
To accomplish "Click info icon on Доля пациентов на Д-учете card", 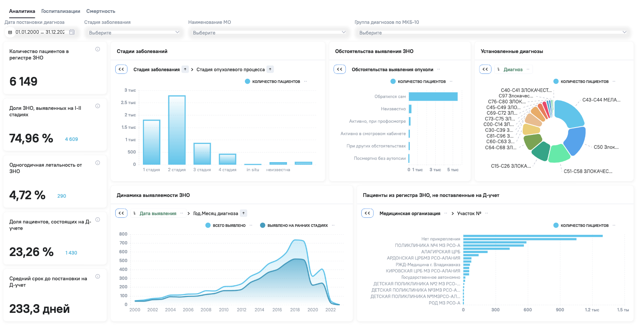I will [x=98, y=220].
